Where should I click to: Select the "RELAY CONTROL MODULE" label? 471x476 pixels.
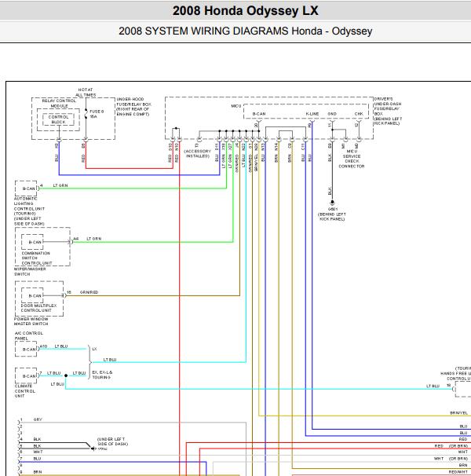(59, 103)
